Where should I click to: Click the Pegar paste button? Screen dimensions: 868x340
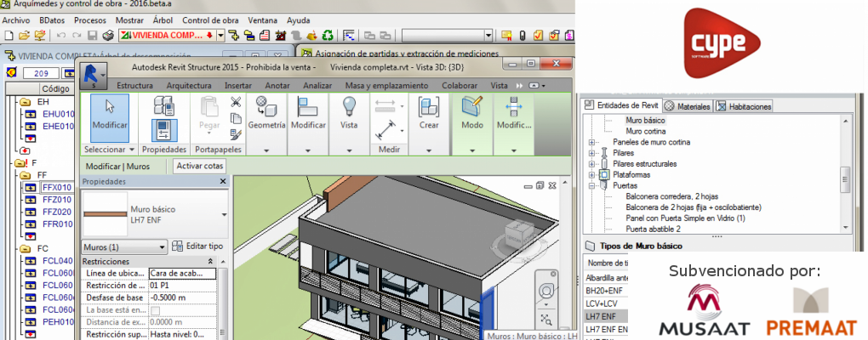click(209, 115)
